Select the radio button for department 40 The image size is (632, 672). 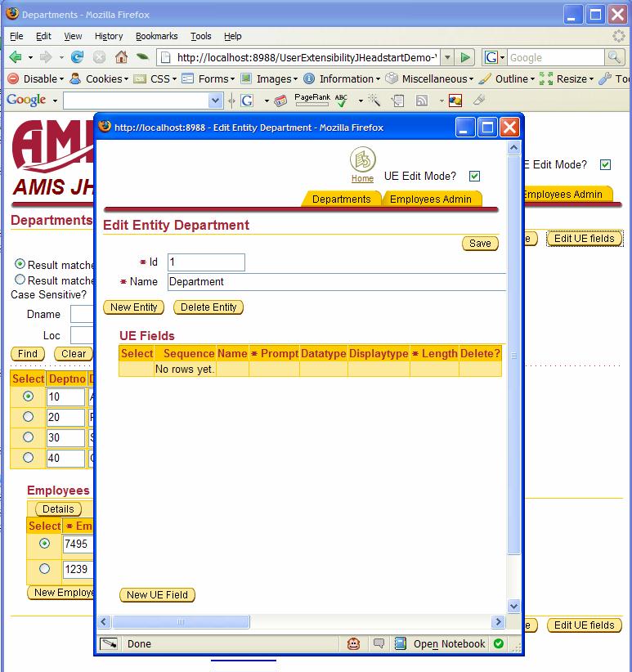click(x=29, y=458)
